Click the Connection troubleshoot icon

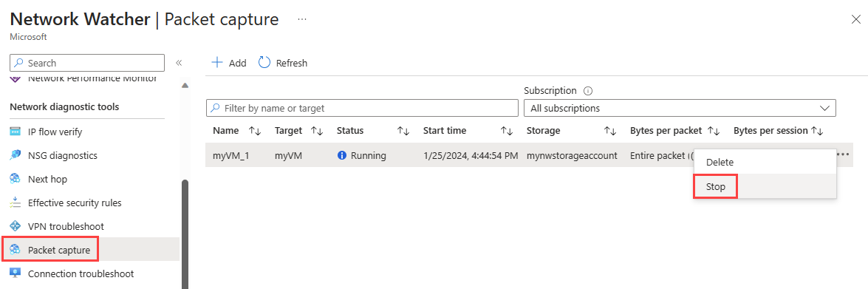16,273
